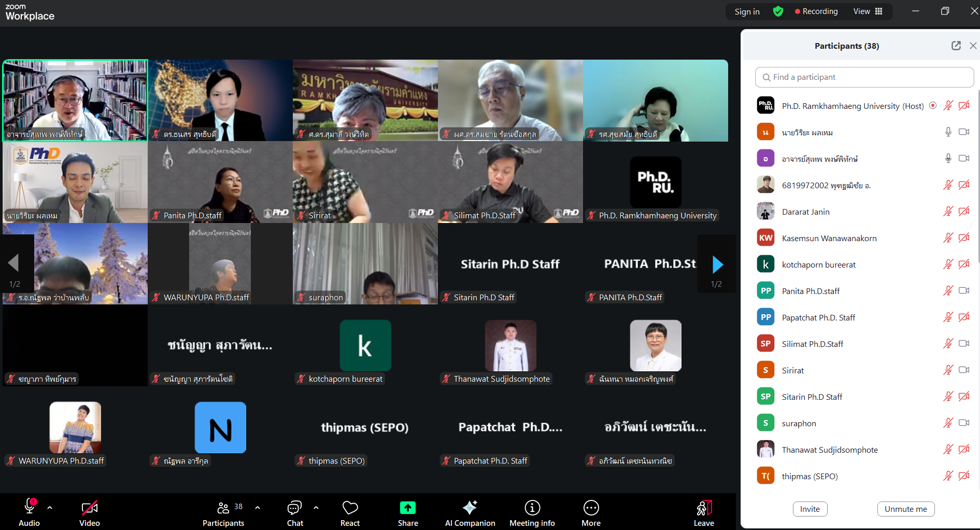Open the React emoji reactions

pos(350,513)
